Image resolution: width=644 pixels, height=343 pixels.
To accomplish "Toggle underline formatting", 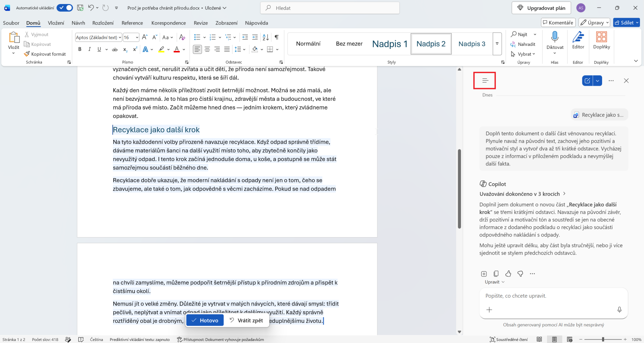I will click(99, 49).
